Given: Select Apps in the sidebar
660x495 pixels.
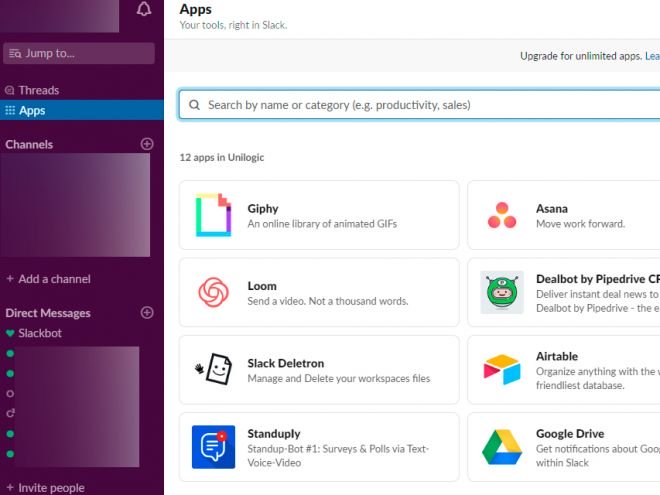Looking at the screenshot, I should 82,110.
